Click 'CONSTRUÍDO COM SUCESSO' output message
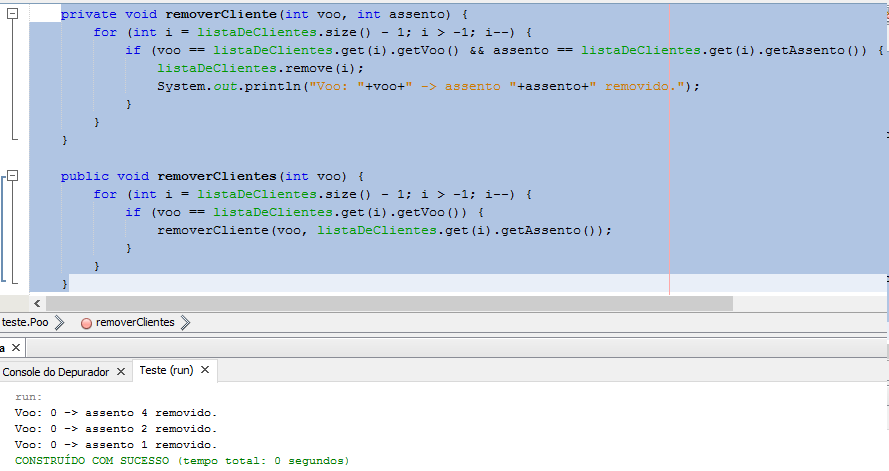 92,461
